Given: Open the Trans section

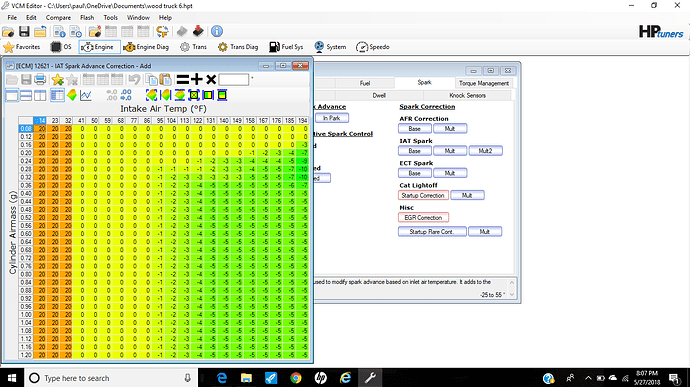Looking at the screenshot, I should click(x=194, y=47).
